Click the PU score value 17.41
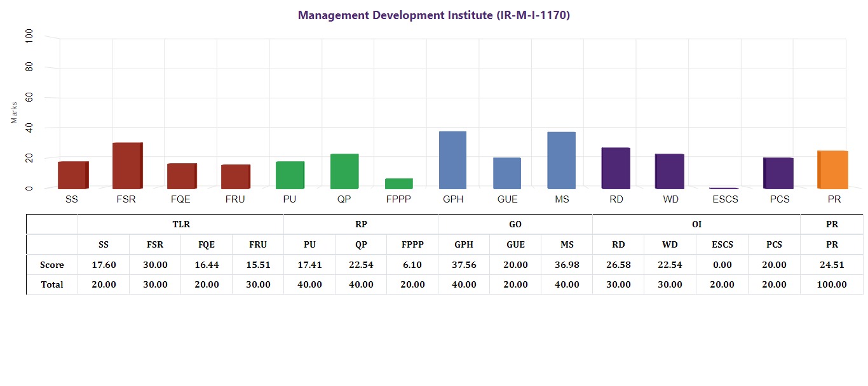 point(309,265)
